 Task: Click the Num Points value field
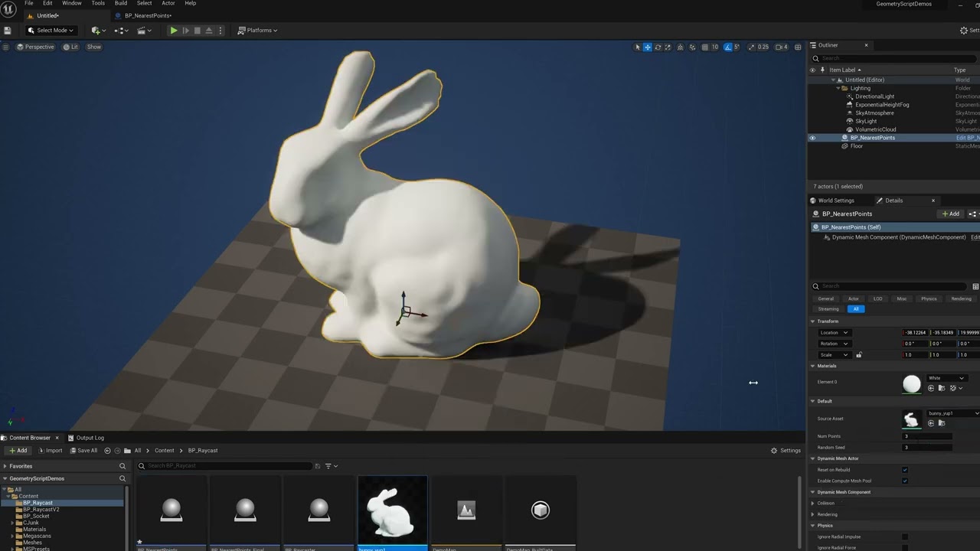(928, 436)
